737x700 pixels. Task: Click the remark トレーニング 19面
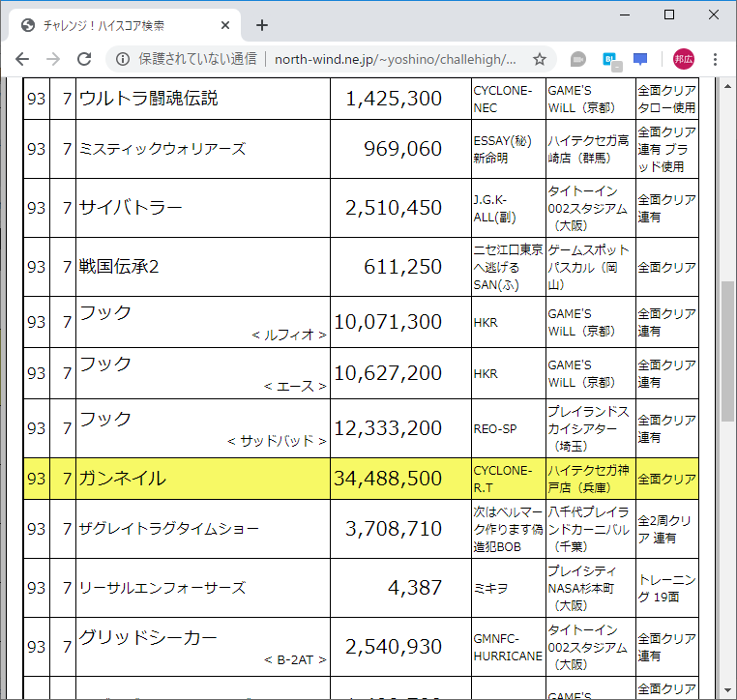pos(666,588)
